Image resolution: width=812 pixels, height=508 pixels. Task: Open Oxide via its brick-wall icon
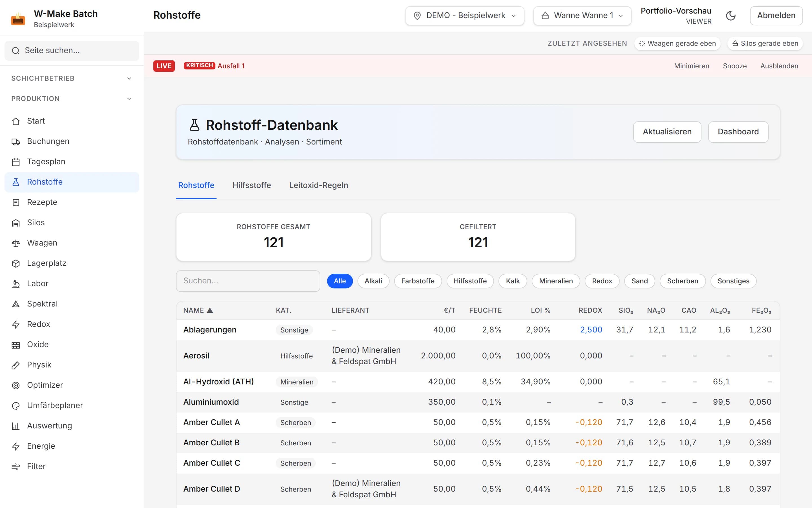pyautogui.click(x=16, y=345)
